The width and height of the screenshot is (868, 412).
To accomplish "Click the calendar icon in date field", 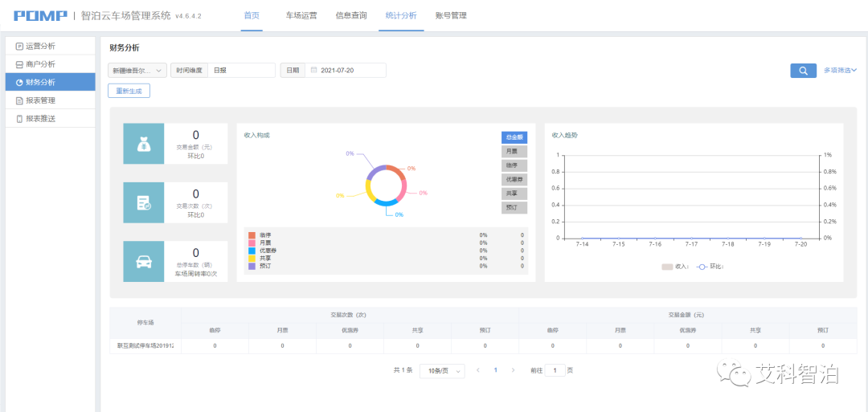I will point(313,71).
